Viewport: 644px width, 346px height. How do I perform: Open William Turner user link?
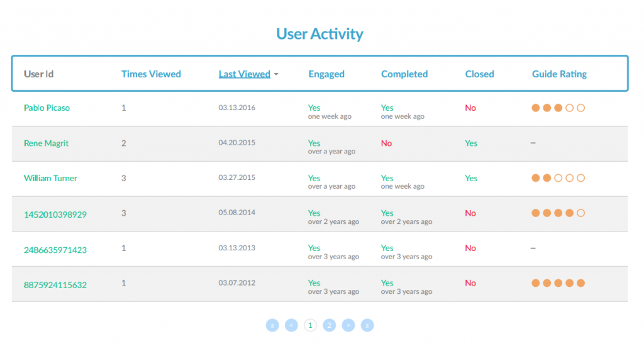click(x=50, y=178)
